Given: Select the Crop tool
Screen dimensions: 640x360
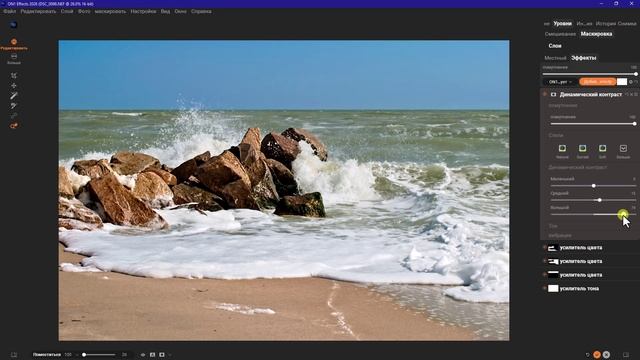Looking at the screenshot, I should tap(14, 76).
